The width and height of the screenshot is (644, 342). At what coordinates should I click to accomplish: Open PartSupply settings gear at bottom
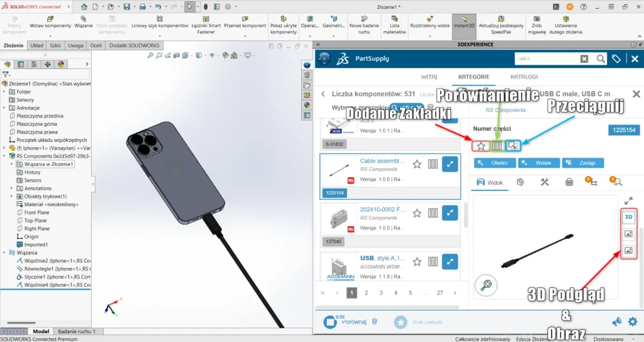tap(633, 321)
